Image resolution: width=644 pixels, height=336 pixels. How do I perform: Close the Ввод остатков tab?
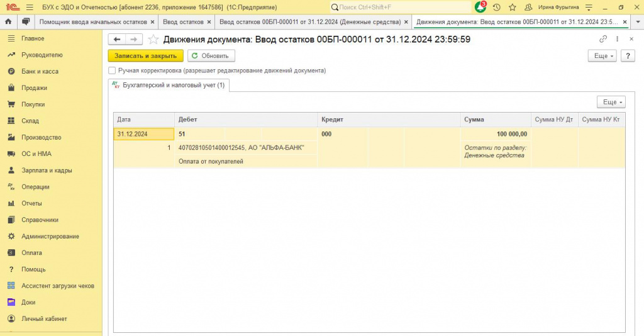(209, 22)
